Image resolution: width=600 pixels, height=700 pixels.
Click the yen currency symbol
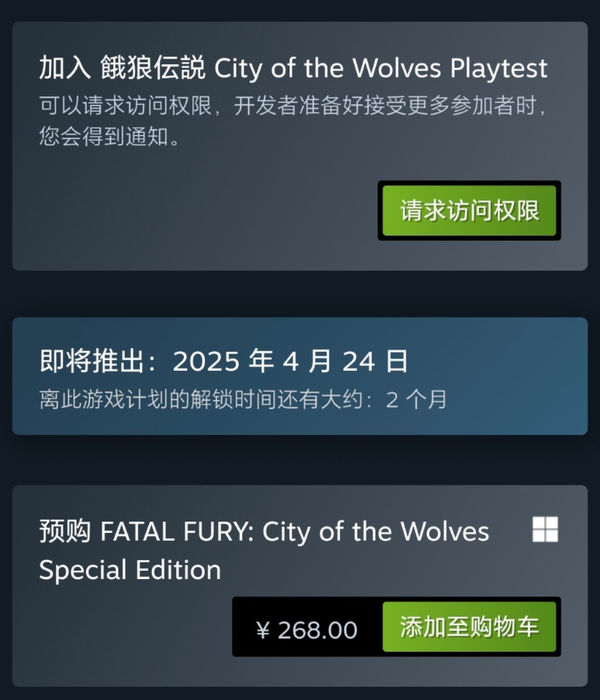point(263,630)
